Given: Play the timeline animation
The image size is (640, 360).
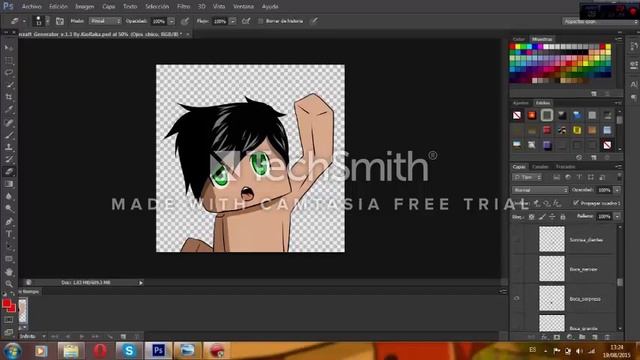Looking at the screenshot, I should pyautogui.click(x=82, y=336).
